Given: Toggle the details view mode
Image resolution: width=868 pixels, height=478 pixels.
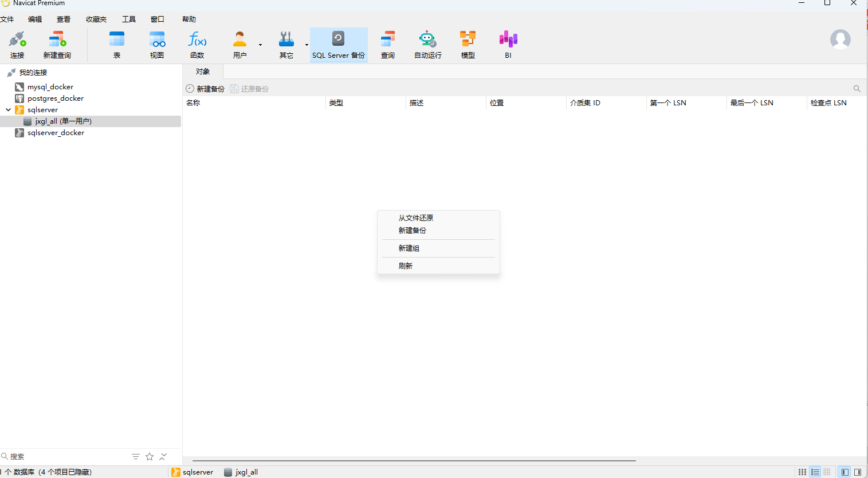Looking at the screenshot, I should point(815,472).
